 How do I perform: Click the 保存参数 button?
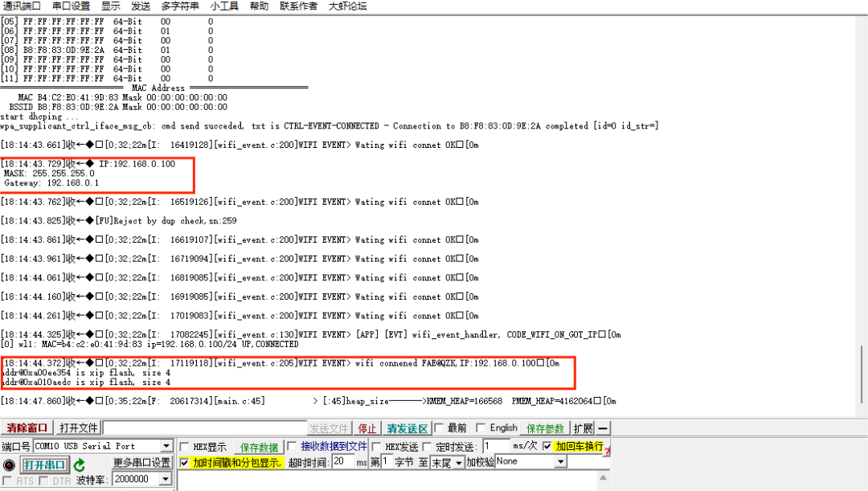point(544,428)
